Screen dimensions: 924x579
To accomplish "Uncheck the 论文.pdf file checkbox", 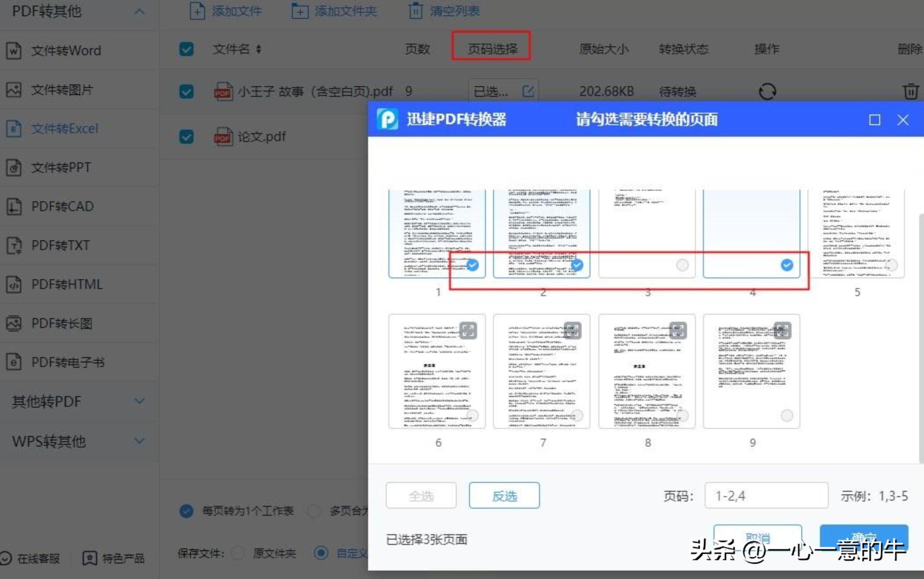I will pyautogui.click(x=186, y=136).
